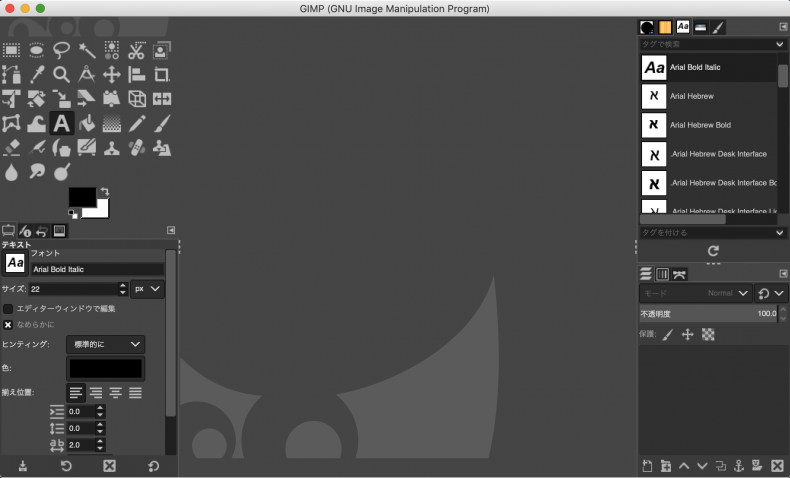
Task: Enable the エディターウィンドウで編集 checkbox
Action: point(8,308)
